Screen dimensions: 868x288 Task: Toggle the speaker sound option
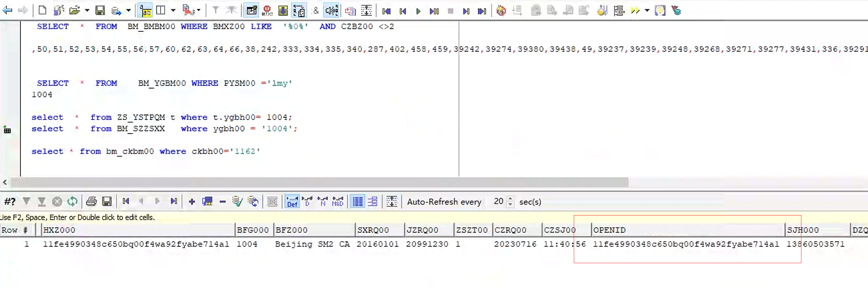pyautogui.click(x=332, y=10)
